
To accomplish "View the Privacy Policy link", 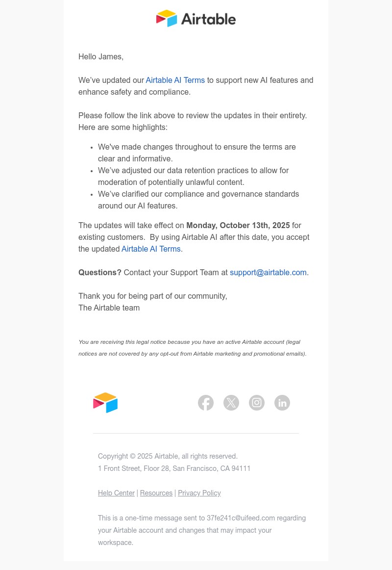I will (199, 493).
